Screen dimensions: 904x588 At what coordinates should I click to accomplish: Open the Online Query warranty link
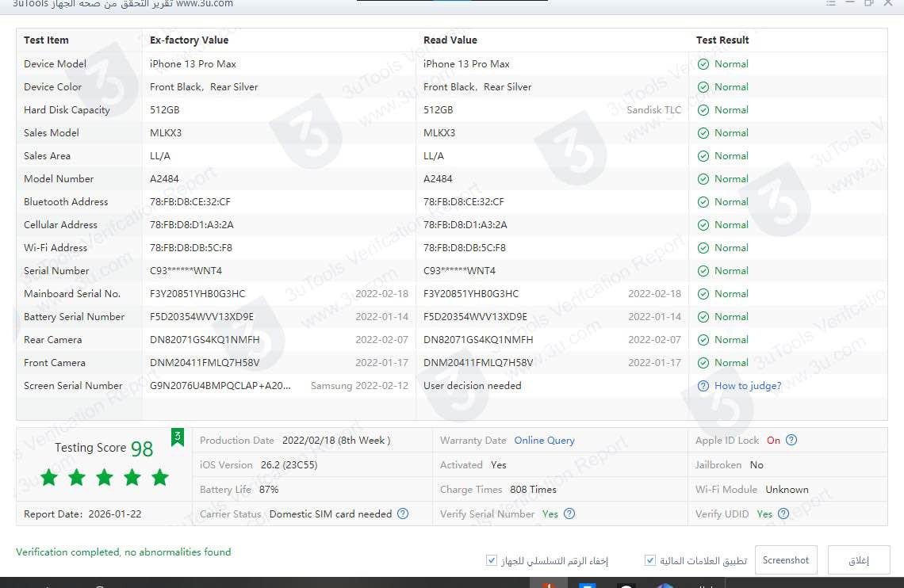(544, 441)
